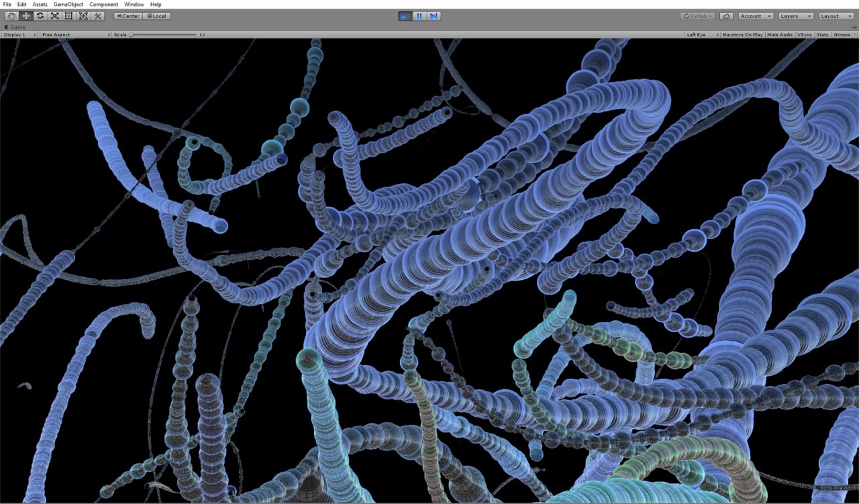
Task: Toggle VSync in Game view
Action: (x=804, y=34)
